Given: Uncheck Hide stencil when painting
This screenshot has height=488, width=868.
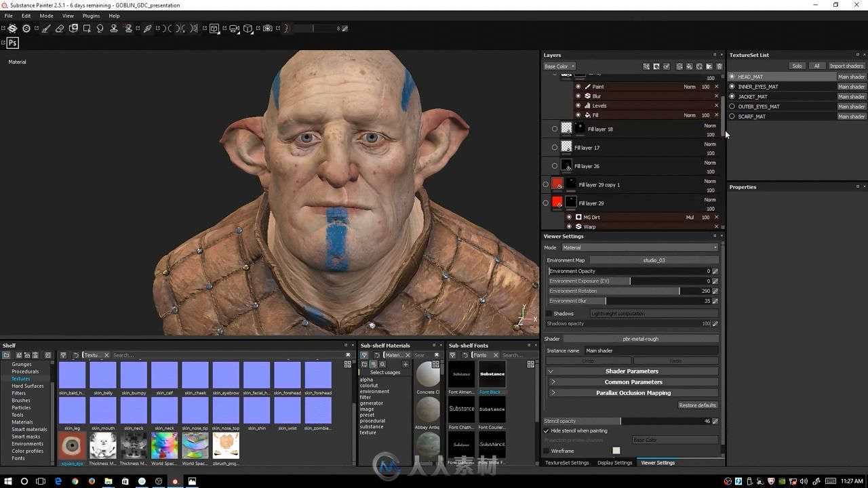Looking at the screenshot, I should pyautogui.click(x=547, y=431).
